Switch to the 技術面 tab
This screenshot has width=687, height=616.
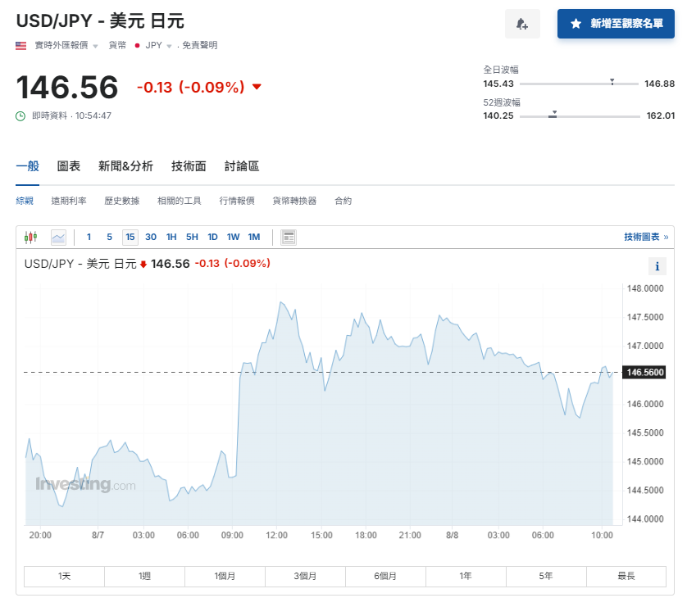pyautogui.click(x=189, y=166)
